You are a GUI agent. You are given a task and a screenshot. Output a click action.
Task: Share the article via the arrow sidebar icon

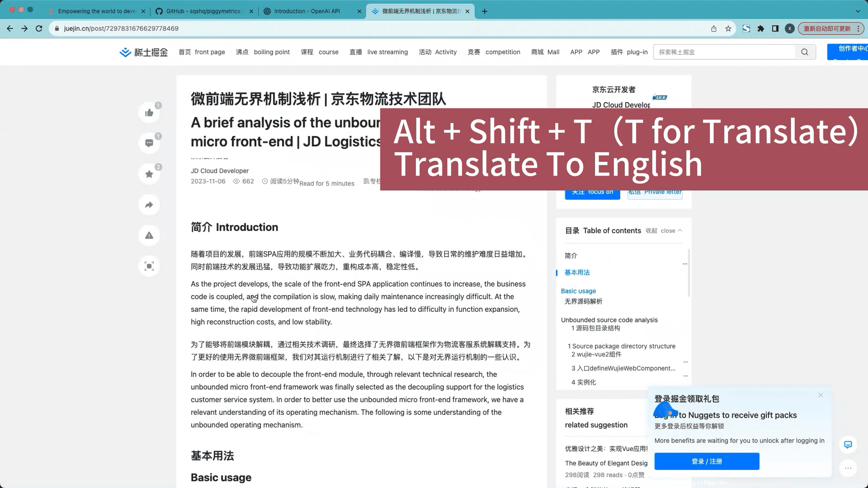tap(149, 204)
